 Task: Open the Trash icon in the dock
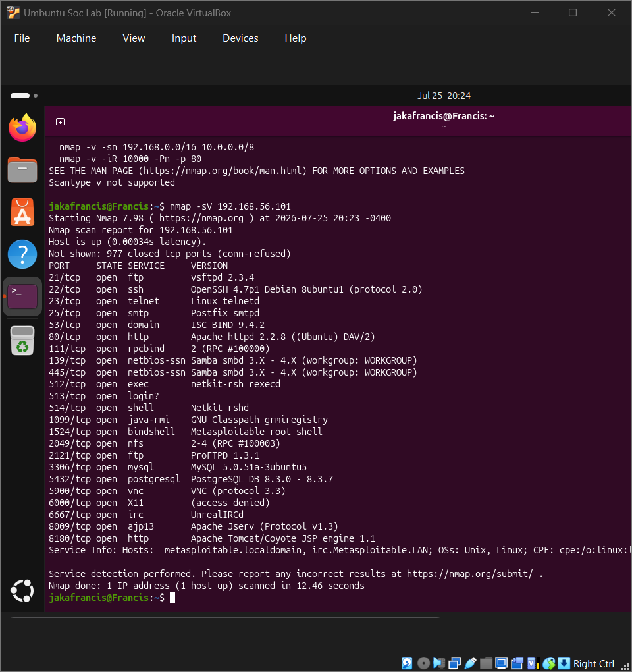click(x=22, y=341)
